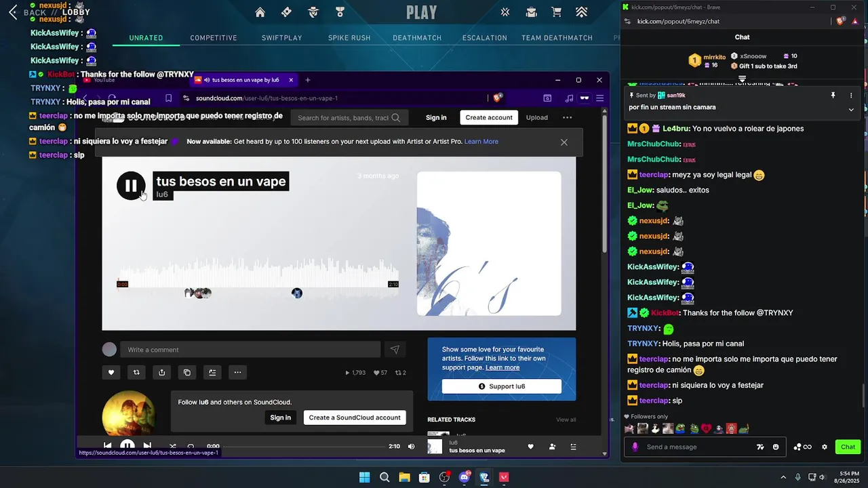
Task: Copy the track link with the copy icon
Action: coord(186,372)
